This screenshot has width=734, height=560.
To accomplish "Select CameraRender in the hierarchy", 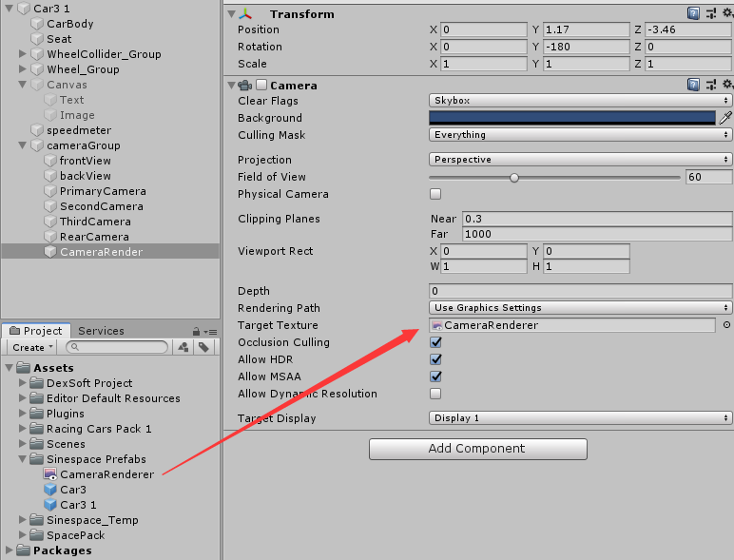I will [x=110, y=251].
